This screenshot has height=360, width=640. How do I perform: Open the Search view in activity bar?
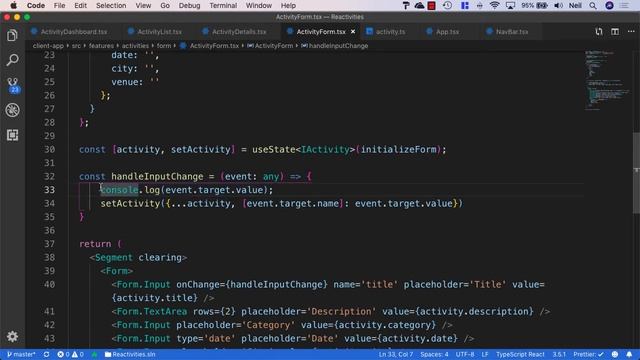pos(12,60)
